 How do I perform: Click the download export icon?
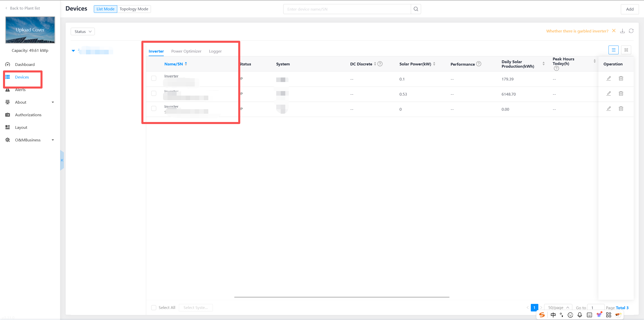pos(622,31)
